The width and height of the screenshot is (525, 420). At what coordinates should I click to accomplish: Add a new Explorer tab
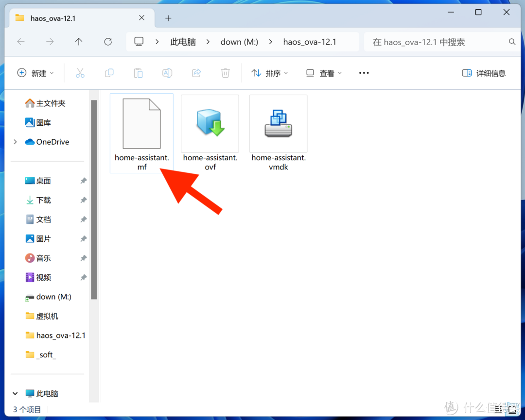click(168, 18)
